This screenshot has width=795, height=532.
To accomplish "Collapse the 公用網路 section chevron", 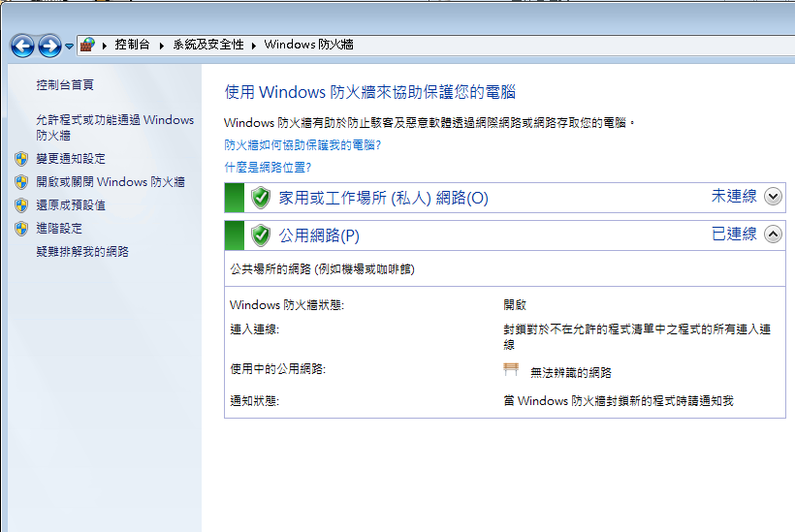I will 774,235.
